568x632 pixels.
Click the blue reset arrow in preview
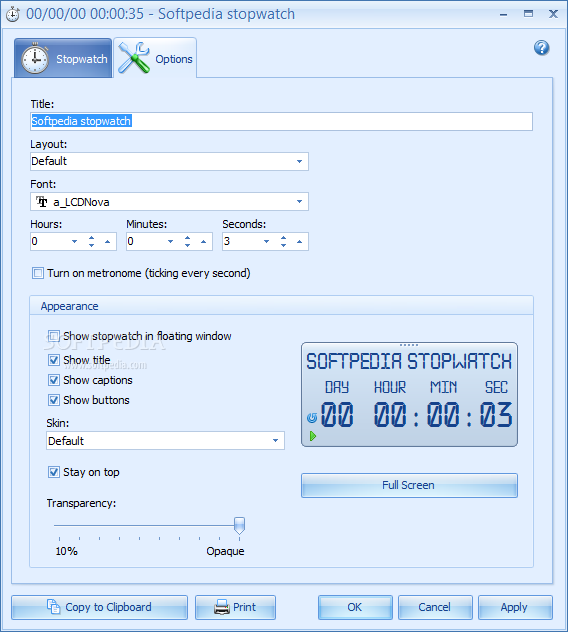[312, 418]
